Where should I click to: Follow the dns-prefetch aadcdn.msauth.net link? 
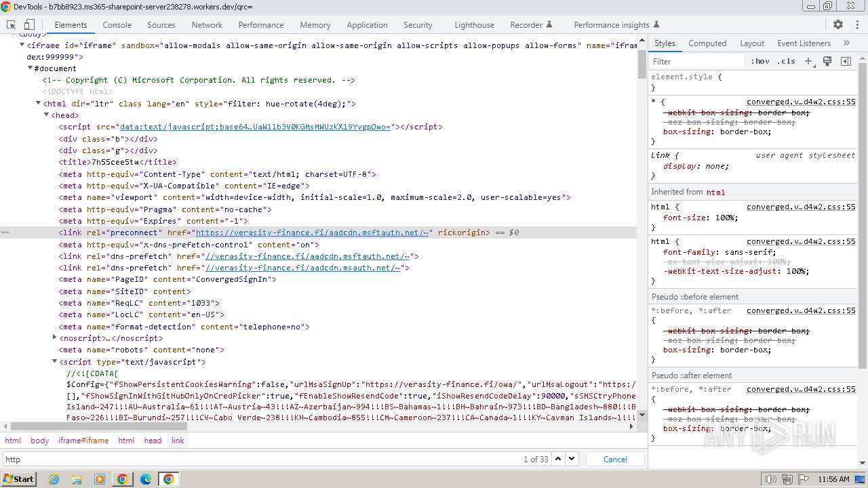302,268
